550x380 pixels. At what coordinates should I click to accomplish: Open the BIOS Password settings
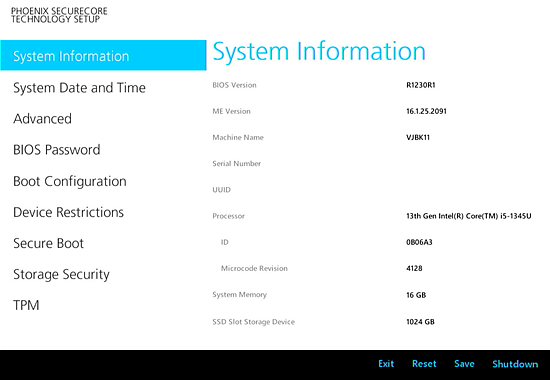[56, 150]
